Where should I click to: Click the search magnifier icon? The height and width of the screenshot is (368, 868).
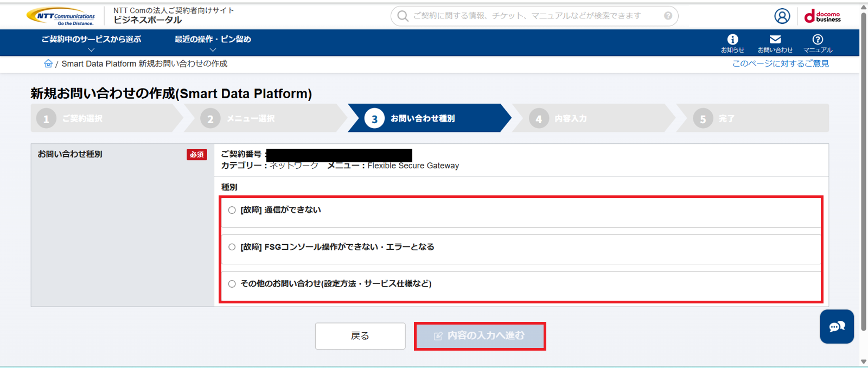tap(403, 16)
